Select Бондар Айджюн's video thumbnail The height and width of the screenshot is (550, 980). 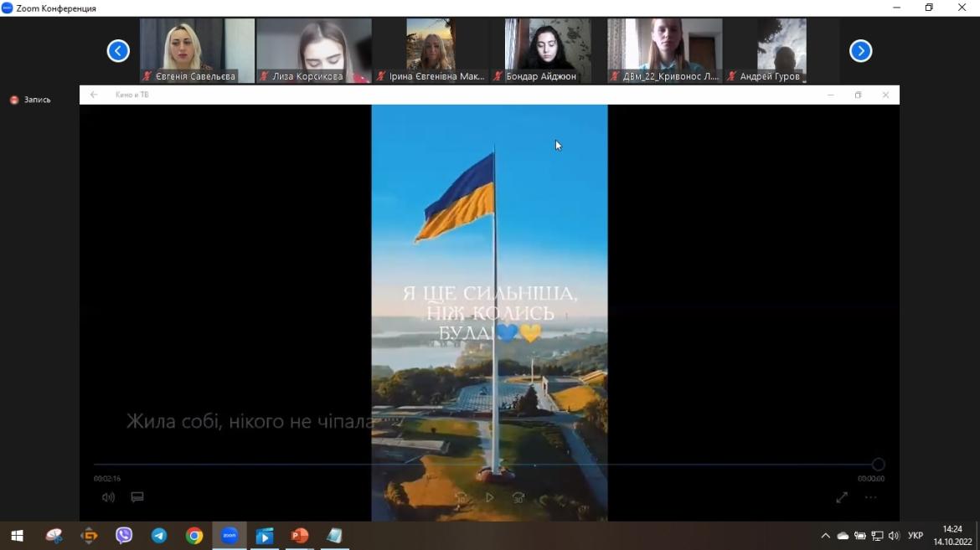coord(547,49)
